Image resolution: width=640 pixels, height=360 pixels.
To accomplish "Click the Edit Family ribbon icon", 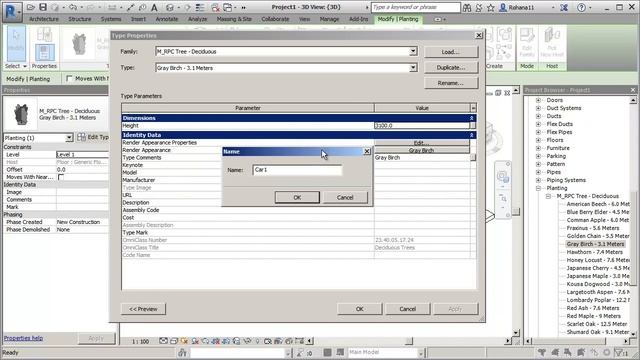I will [527, 43].
